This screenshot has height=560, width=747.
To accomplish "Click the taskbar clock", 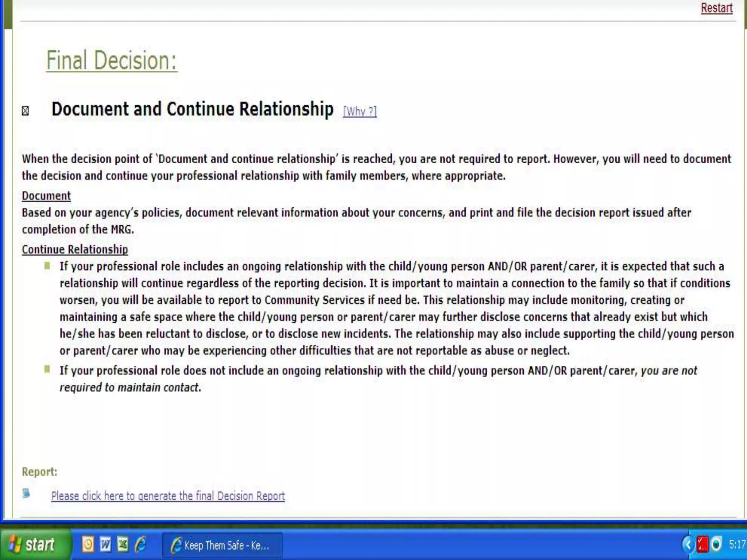I will (737, 545).
